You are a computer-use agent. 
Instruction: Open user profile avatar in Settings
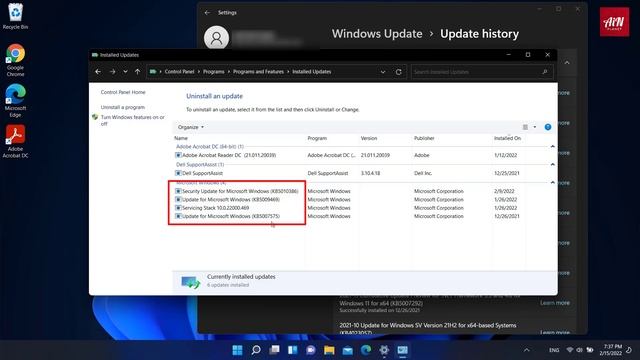click(216, 38)
